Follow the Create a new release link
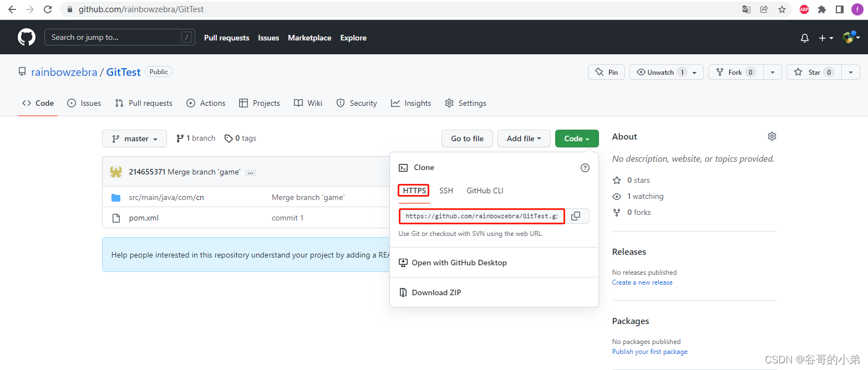The height and width of the screenshot is (370, 868). [x=642, y=282]
